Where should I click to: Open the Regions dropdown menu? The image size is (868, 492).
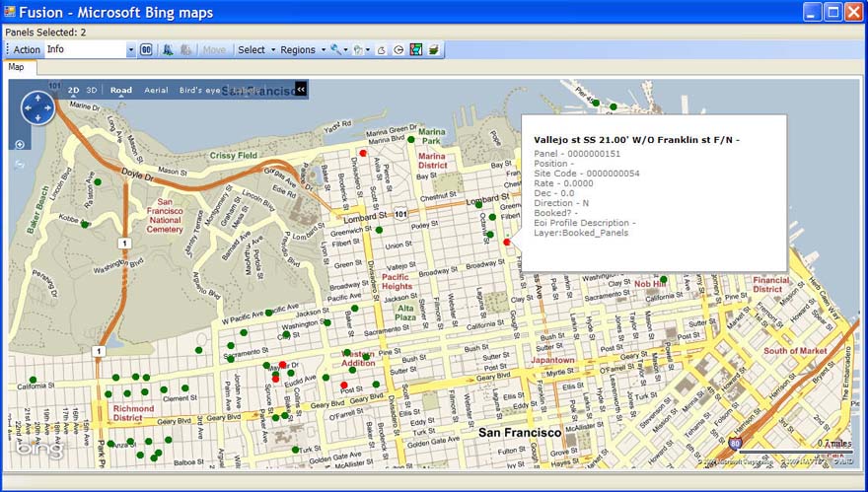click(x=302, y=50)
